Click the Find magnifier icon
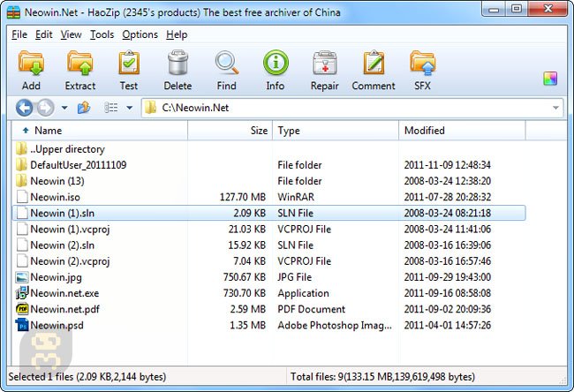 (x=227, y=63)
